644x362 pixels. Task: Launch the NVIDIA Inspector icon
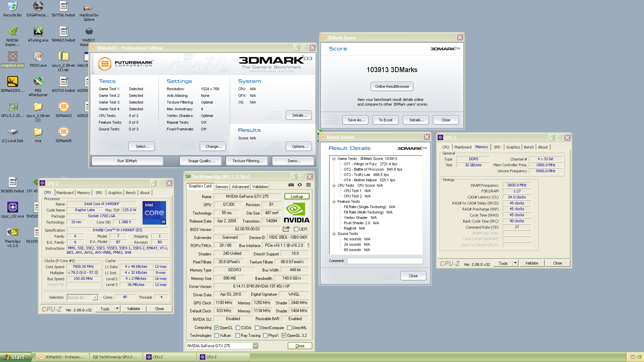(x=12, y=36)
